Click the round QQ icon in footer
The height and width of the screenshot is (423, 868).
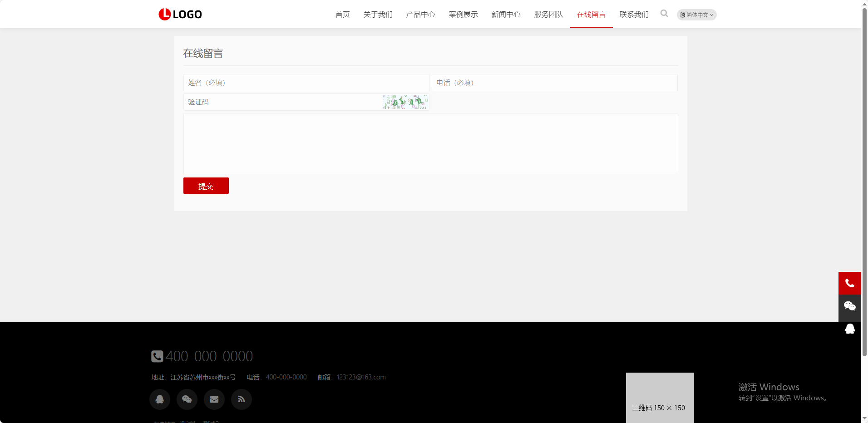point(160,399)
